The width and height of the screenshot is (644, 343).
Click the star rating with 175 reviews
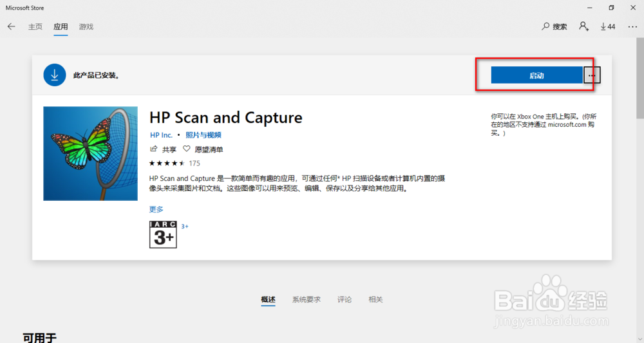[x=175, y=163]
